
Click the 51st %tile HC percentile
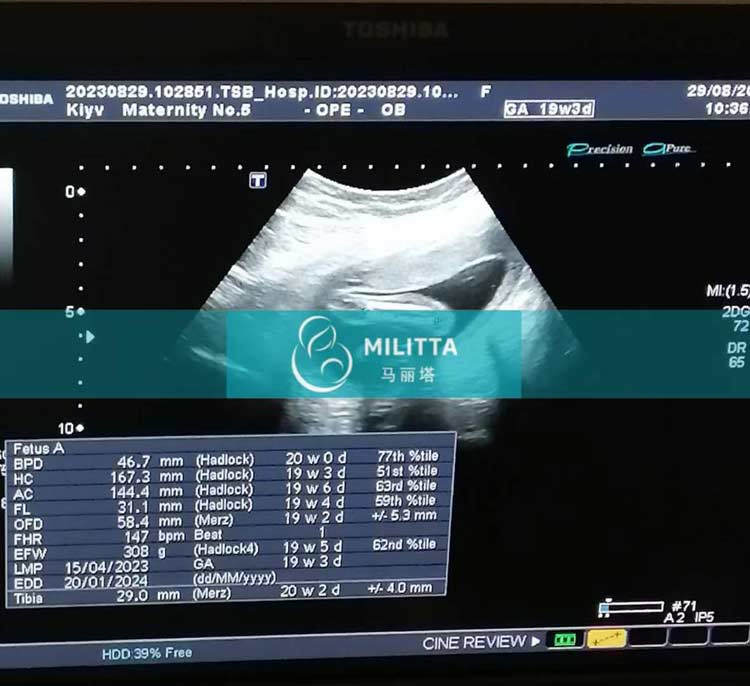point(407,471)
